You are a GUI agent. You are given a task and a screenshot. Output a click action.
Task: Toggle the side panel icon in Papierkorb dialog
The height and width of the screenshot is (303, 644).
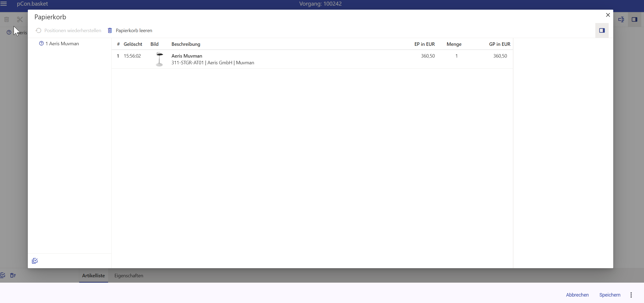602,31
